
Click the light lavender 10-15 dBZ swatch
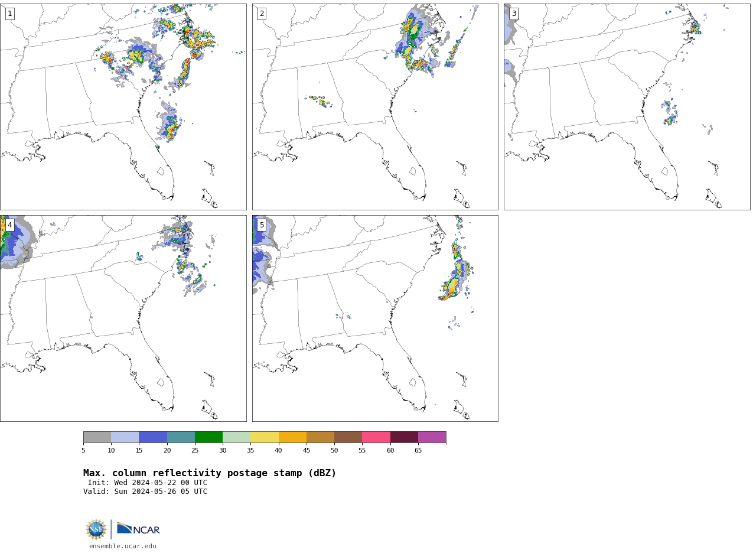click(x=125, y=437)
